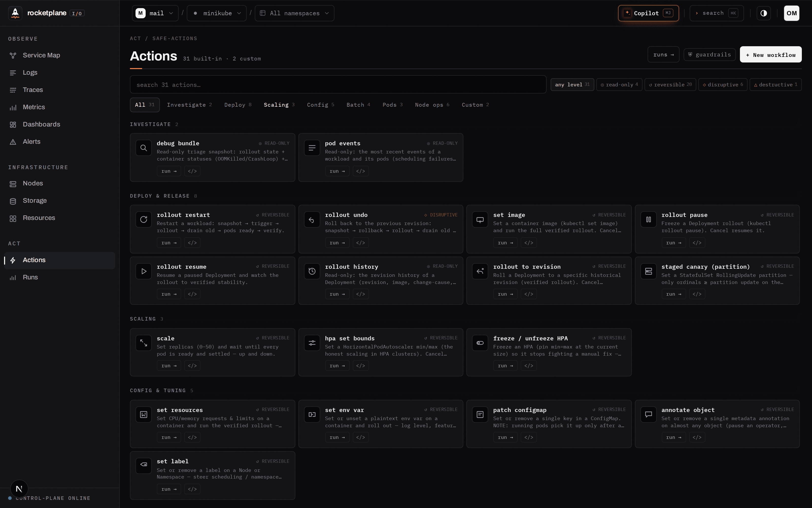Click the freeze / unfreeze HPA icon

[x=480, y=343]
